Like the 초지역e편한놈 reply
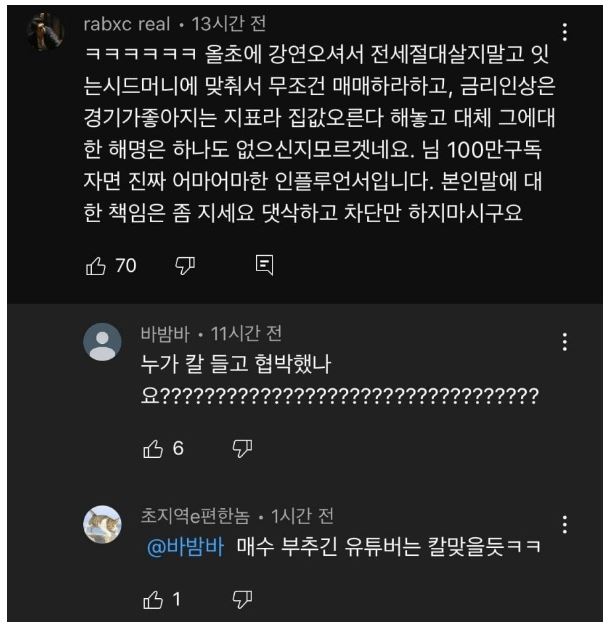This screenshot has width=613, height=631. coord(152,600)
